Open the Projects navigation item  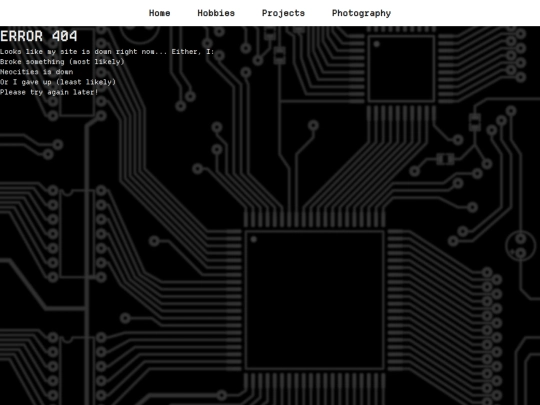tap(283, 13)
